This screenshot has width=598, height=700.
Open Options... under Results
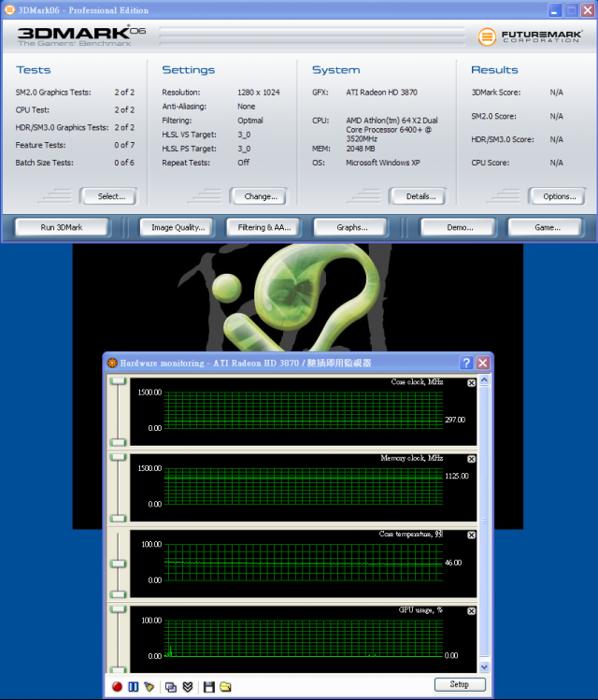point(559,196)
